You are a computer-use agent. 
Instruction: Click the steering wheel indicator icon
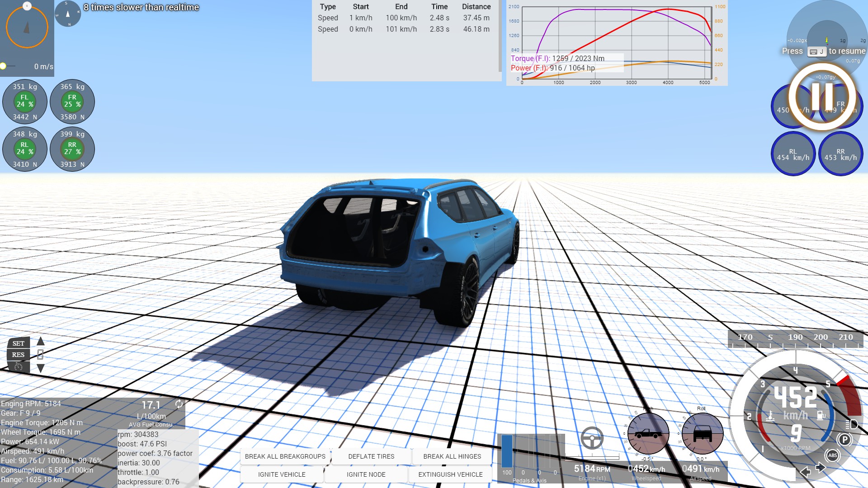592,438
